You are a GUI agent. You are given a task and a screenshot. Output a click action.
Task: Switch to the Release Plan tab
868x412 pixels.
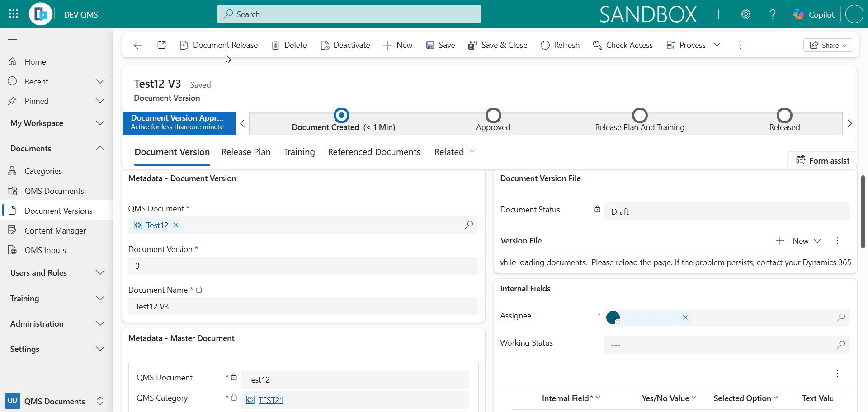(246, 152)
